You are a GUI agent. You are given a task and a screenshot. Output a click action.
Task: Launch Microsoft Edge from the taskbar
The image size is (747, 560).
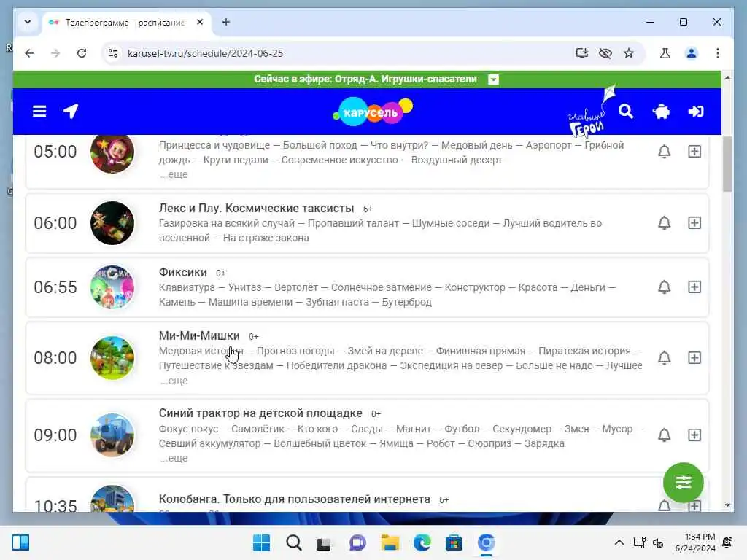[422, 542]
